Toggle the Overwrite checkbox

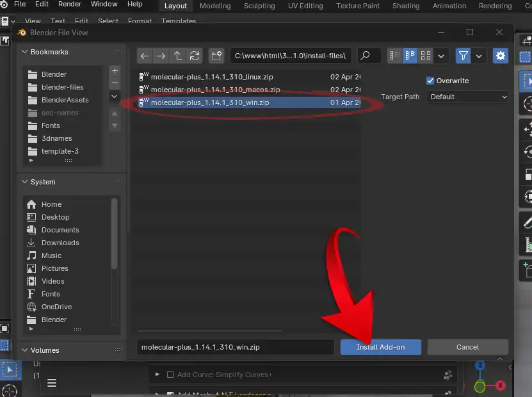pyautogui.click(x=430, y=81)
